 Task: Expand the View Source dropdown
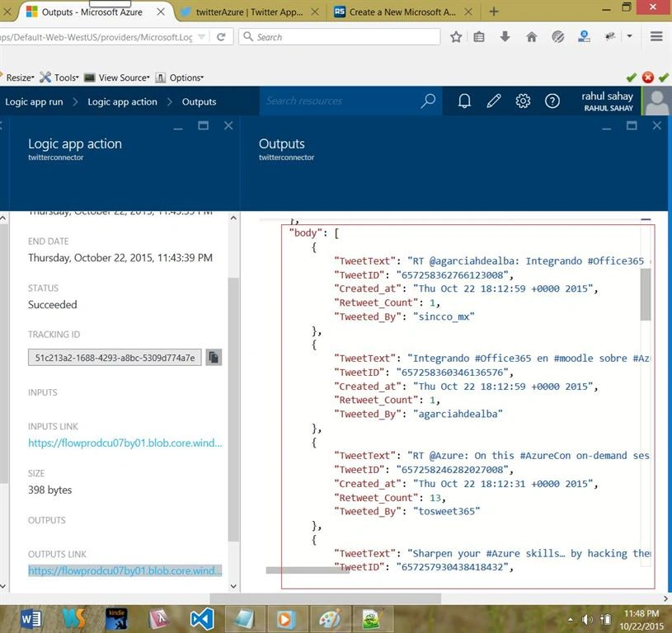tap(117, 77)
